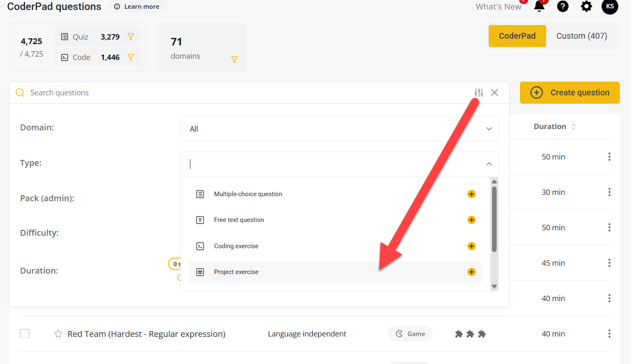Switch to the Custom (407) tab

(582, 36)
